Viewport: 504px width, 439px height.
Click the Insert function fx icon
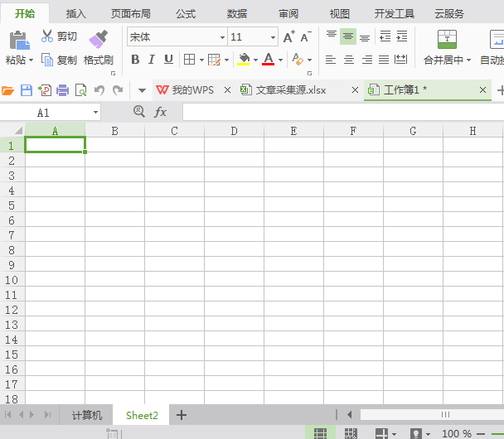click(161, 112)
